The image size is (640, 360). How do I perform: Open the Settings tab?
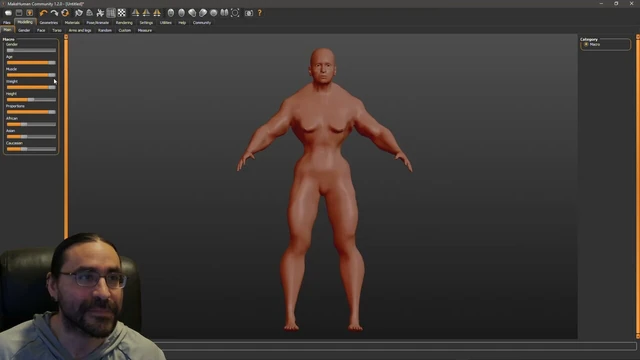point(146,22)
